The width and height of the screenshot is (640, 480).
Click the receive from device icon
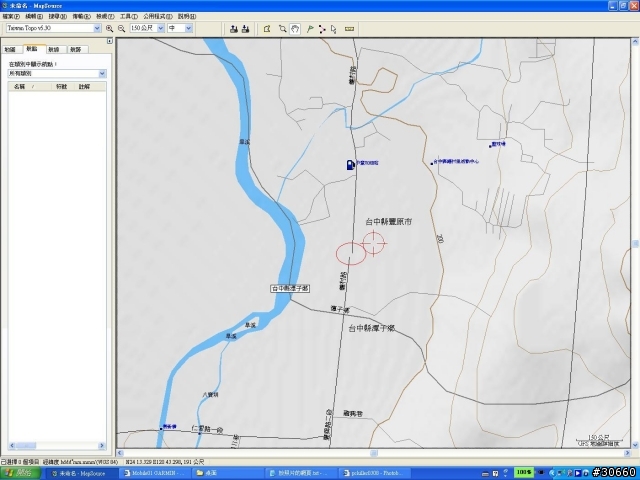click(245, 29)
